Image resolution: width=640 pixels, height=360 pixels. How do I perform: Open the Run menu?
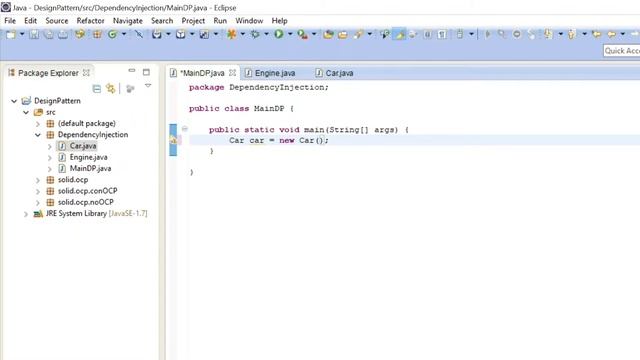tap(220, 21)
